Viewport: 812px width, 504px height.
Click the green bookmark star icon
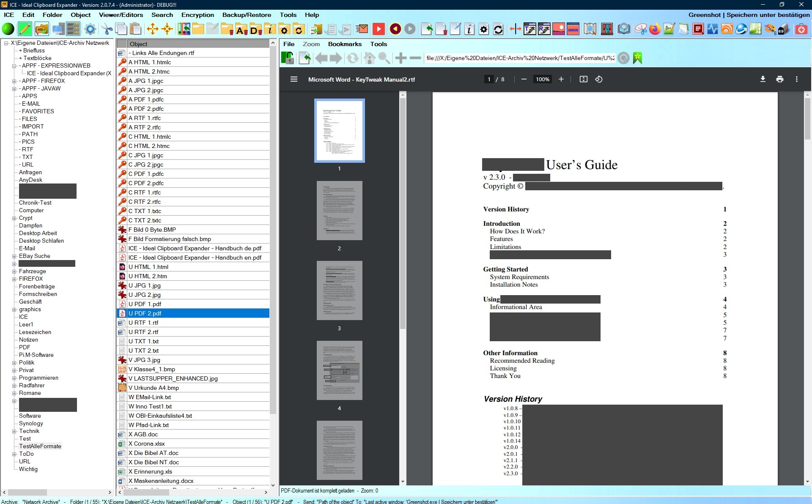click(x=637, y=58)
